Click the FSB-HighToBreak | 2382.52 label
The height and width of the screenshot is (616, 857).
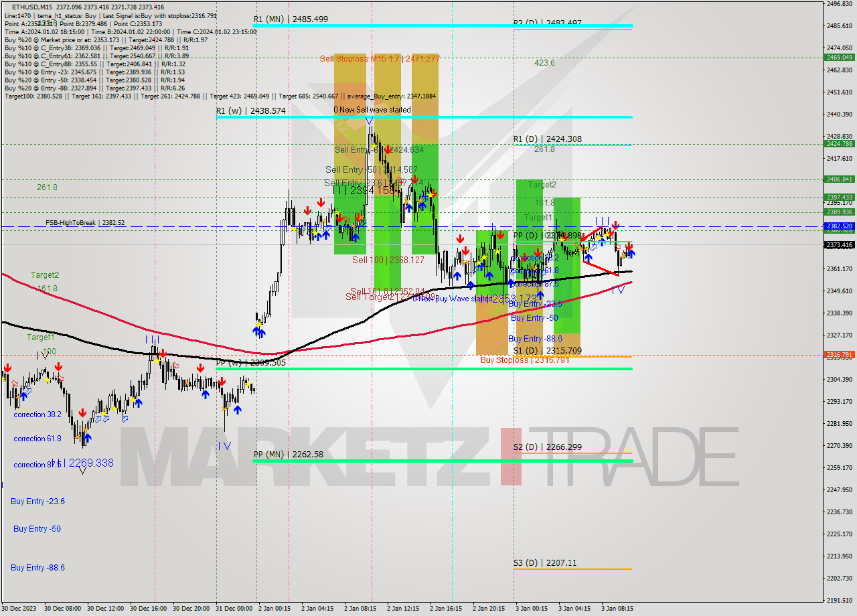pos(85,222)
